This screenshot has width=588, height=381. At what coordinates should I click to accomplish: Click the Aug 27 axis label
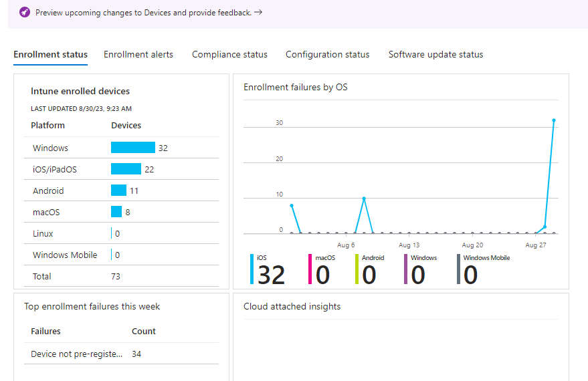[536, 245]
